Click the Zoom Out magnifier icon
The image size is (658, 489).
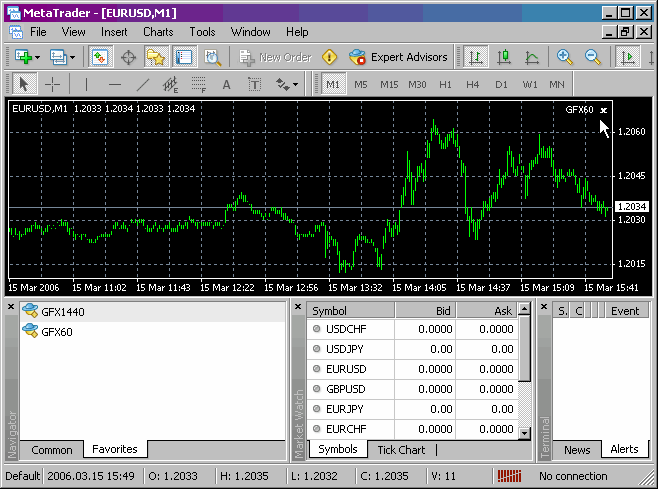pos(593,57)
